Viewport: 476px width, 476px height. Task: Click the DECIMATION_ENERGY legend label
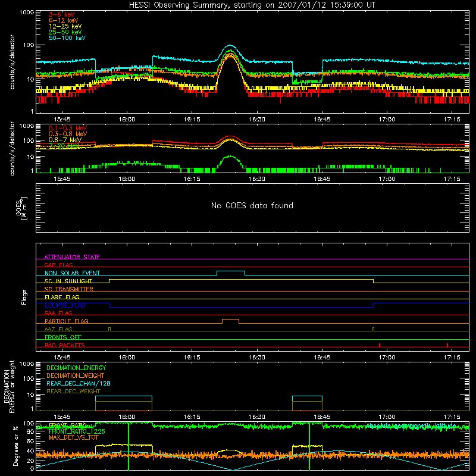[76, 368]
